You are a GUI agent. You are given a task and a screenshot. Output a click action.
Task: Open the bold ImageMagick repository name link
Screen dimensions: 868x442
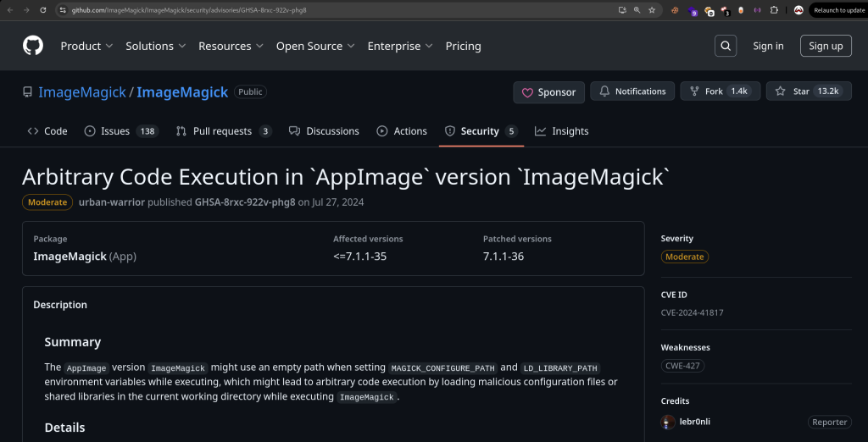[182, 91]
